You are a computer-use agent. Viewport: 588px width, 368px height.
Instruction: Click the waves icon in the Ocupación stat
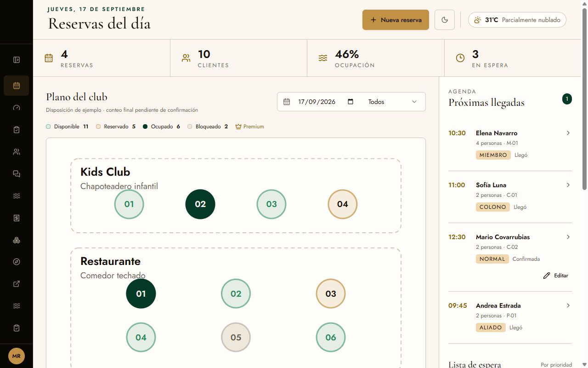[323, 58]
